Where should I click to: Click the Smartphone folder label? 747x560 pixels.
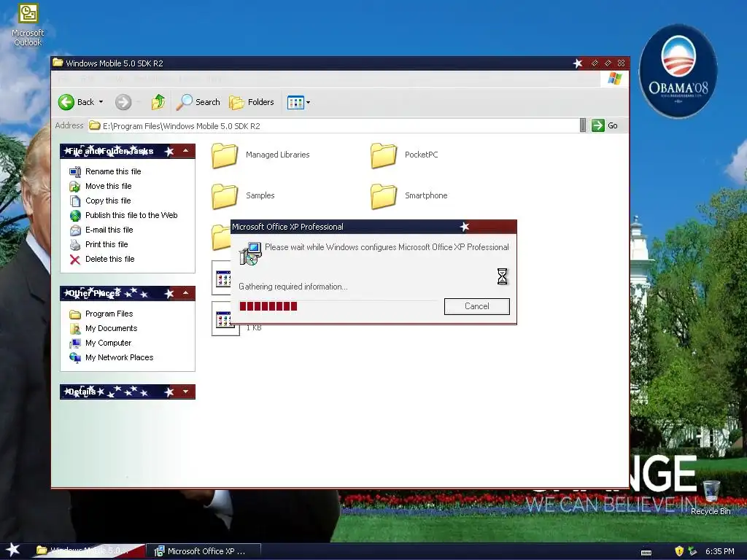click(426, 195)
